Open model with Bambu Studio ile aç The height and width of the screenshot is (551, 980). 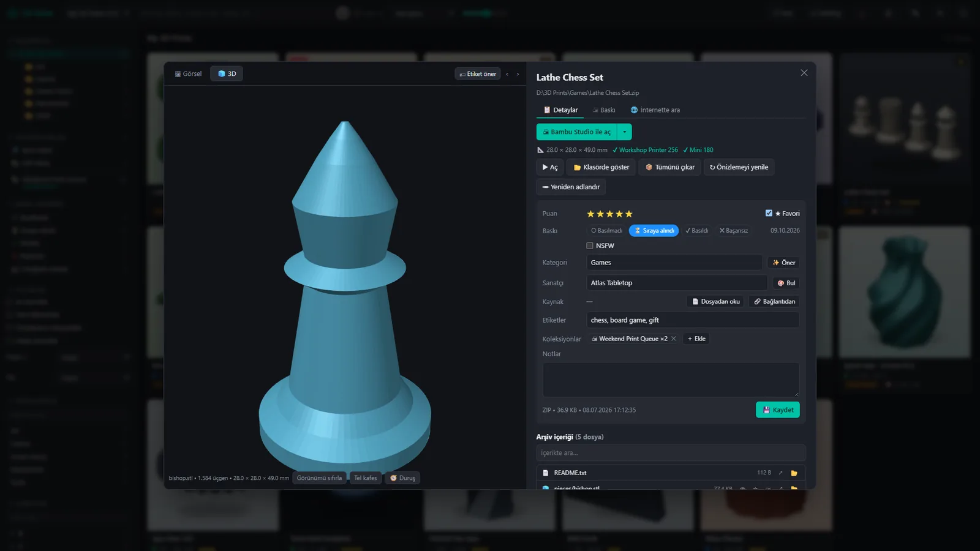click(x=576, y=132)
